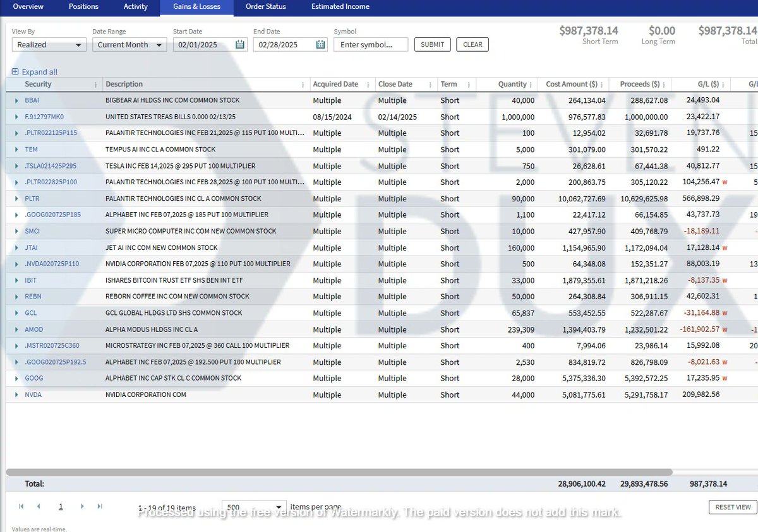Screen dimensions: 758x532
Task: Open Acquired Date column options handle
Action: (370, 85)
